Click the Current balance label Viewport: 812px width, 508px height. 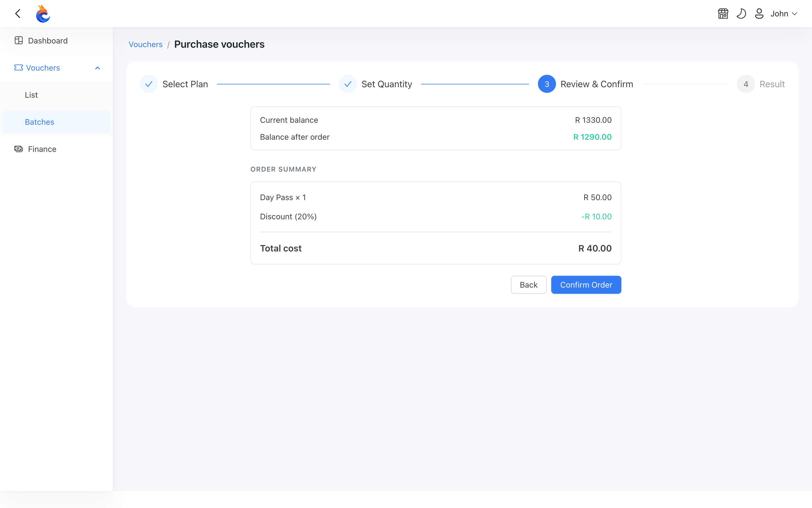coord(289,120)
